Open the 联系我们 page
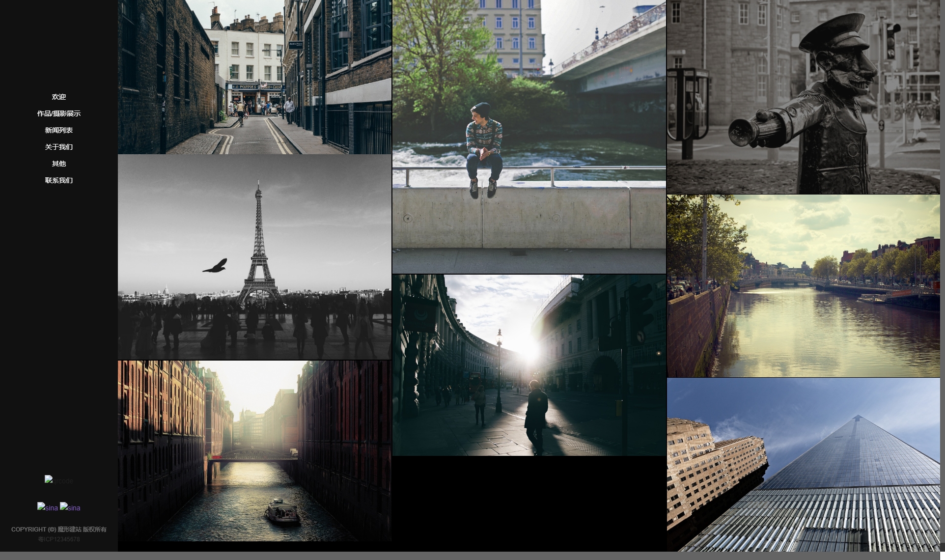 59,180
